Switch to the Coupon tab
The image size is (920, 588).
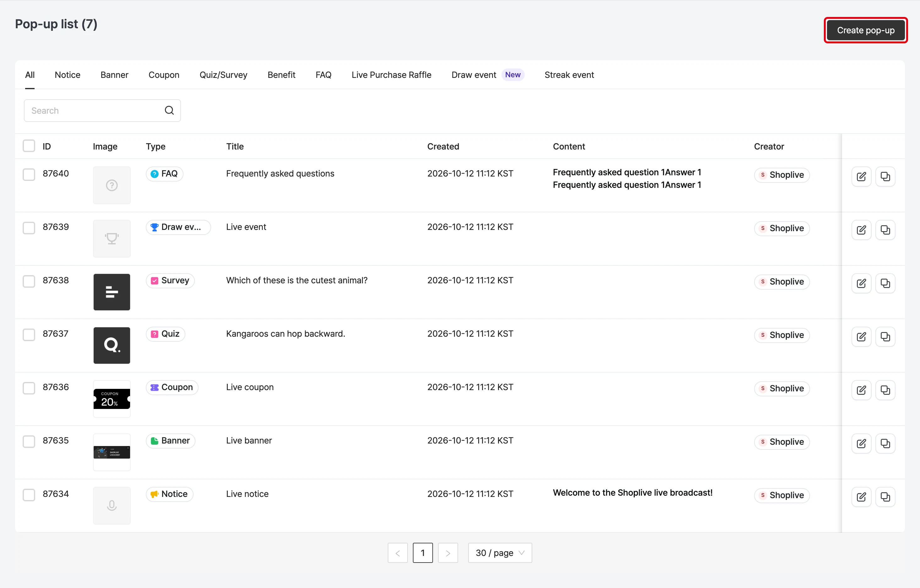(164, 75)
